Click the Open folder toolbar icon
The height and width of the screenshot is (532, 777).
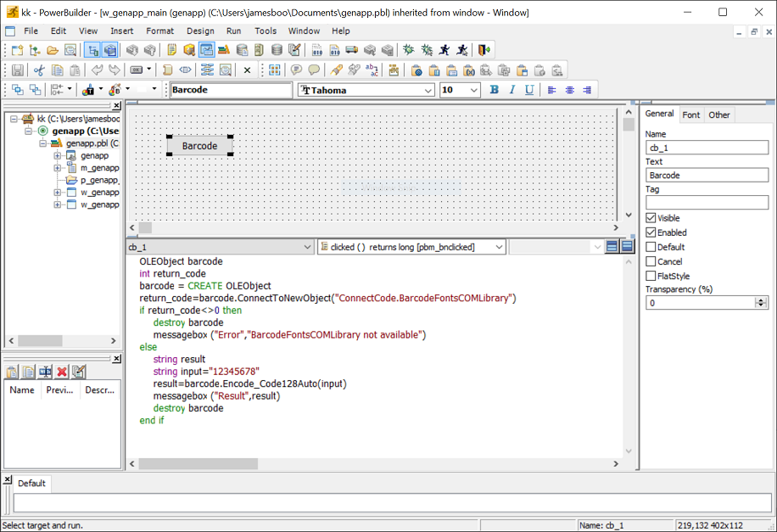(53, 51)
